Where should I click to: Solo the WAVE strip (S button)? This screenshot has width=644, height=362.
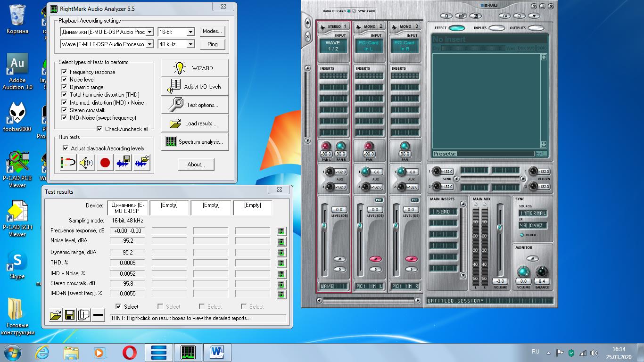click(339, 269)
